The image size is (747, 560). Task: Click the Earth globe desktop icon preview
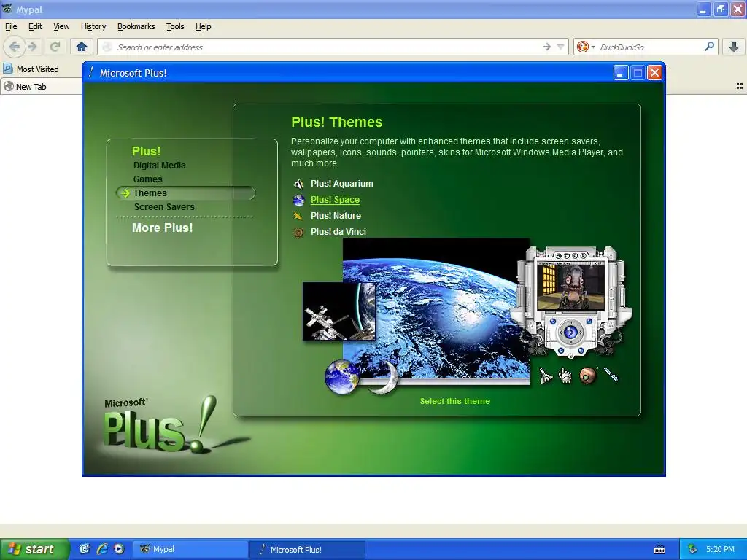342,377
